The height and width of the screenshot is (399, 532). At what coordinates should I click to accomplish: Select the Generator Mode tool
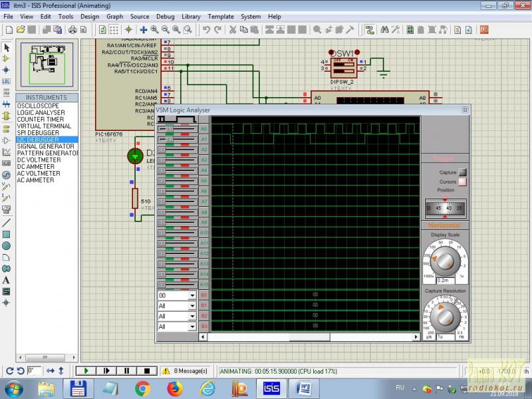pos(6,175)
